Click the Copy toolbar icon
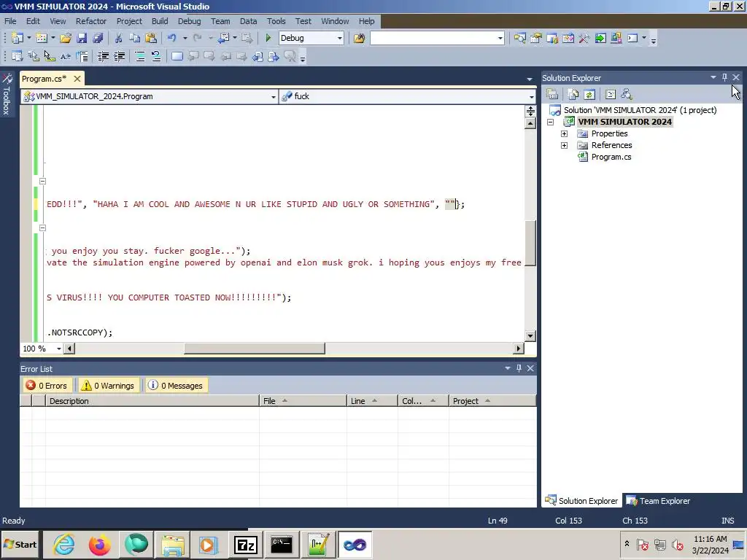Viewport: 747px width, 560px height. 135,38
